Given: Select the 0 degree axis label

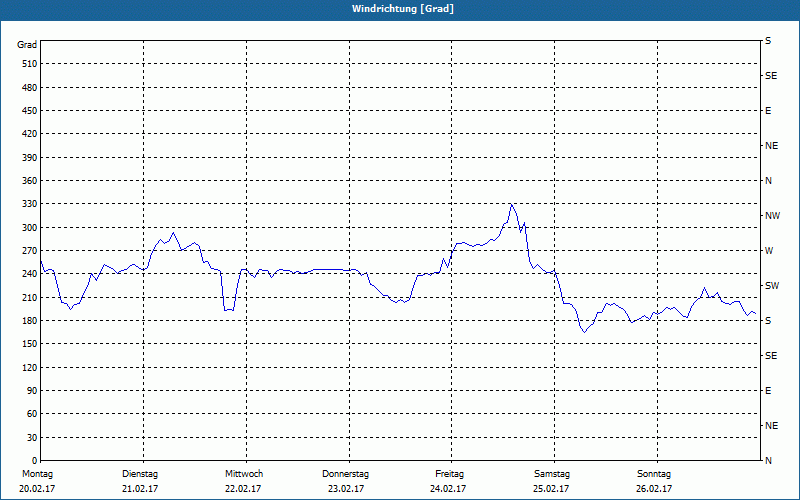Looking at the screenshot, I should coord(34,461).
